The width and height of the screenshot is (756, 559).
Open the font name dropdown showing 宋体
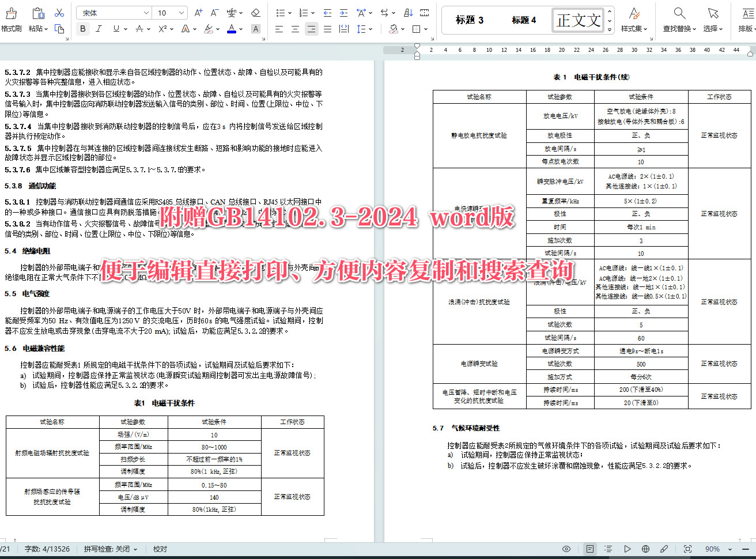[x=114, y=12]
